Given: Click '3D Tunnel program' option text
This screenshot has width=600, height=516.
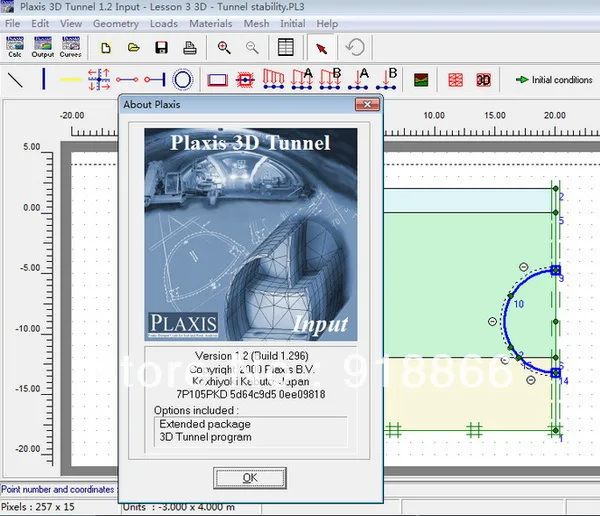Looking at the screenshot, I should coord(205,437).
